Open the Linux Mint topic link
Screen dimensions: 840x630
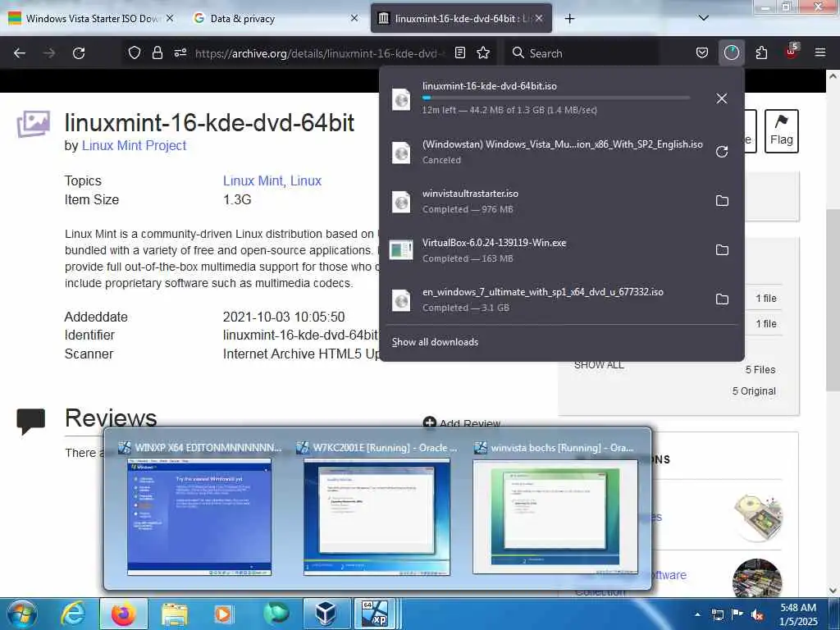(253, 181)
